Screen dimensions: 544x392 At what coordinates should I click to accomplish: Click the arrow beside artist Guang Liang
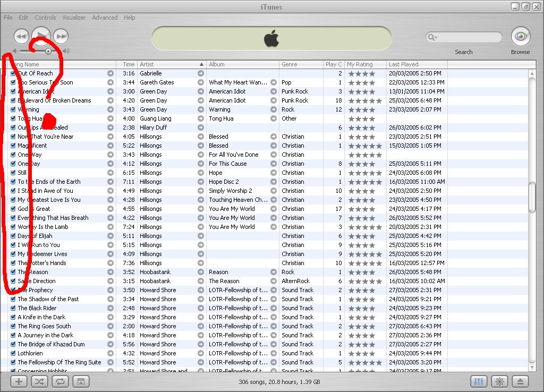[x=200, y=118]
